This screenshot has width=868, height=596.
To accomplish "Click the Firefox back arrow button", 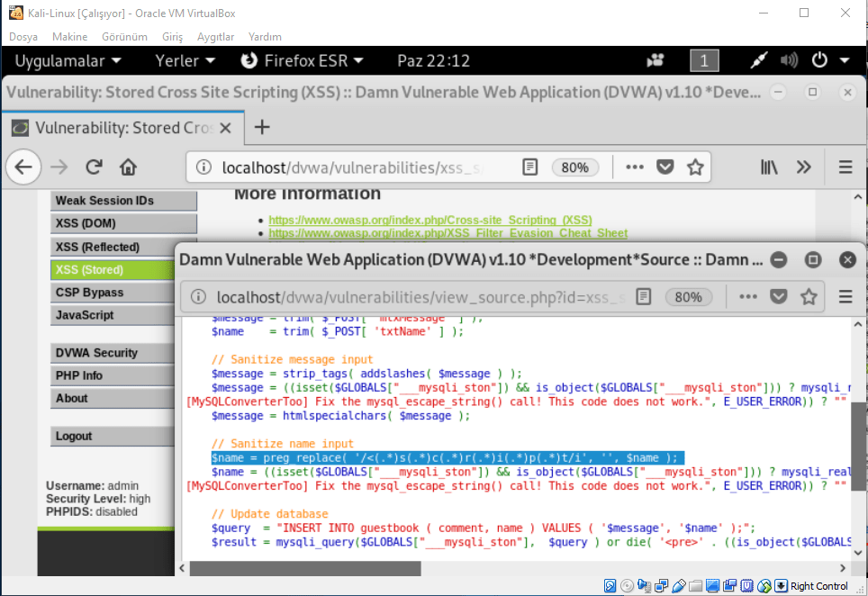I will (x=23, y=167).
